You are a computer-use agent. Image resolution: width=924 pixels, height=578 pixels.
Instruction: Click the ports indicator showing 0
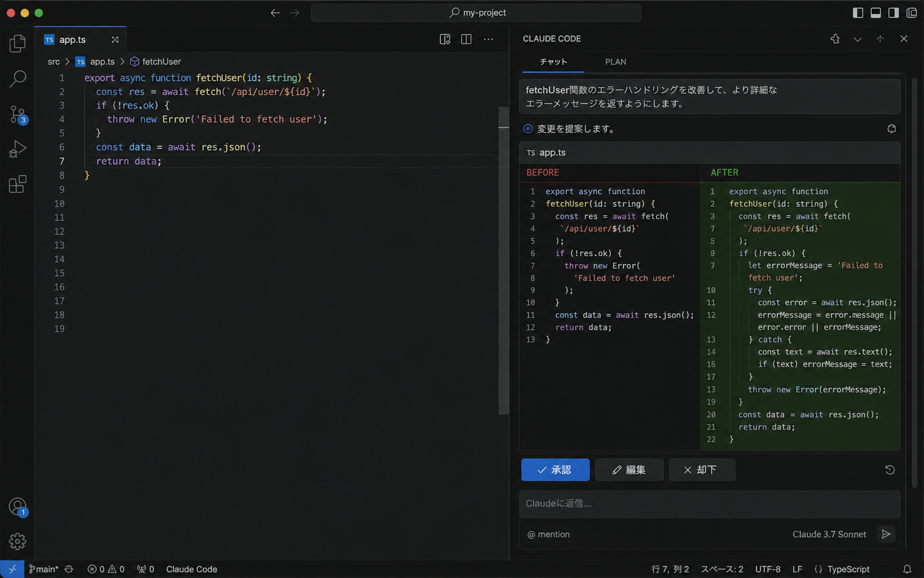[x=146, y=569]
